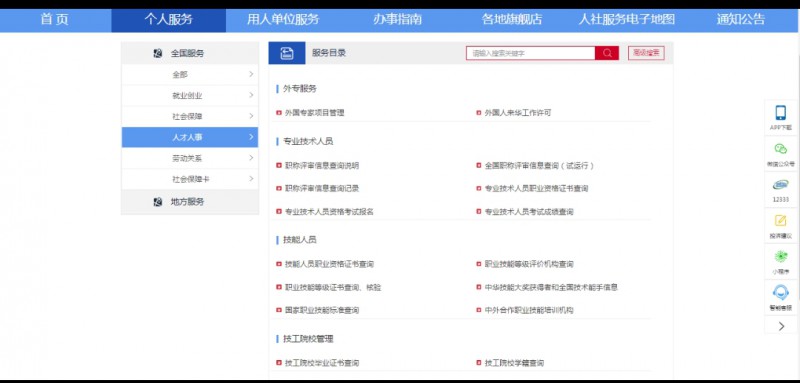
Task: Open 高级搜索 advanced search
Action: [646, 53]
